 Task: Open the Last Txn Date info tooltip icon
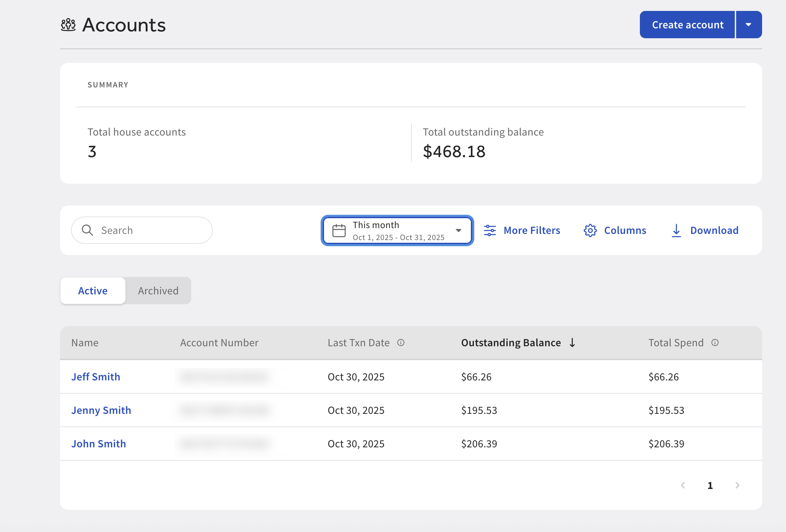coord(401,342)
